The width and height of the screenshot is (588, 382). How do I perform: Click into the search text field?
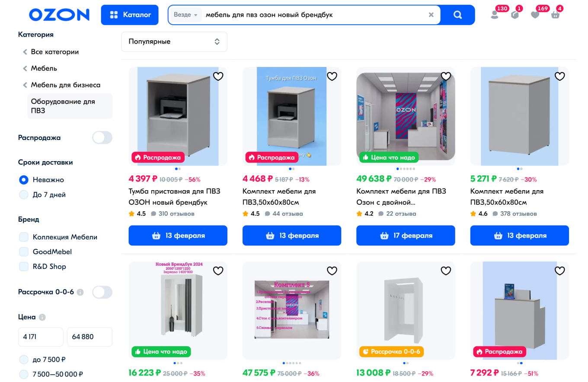[314, 15]
